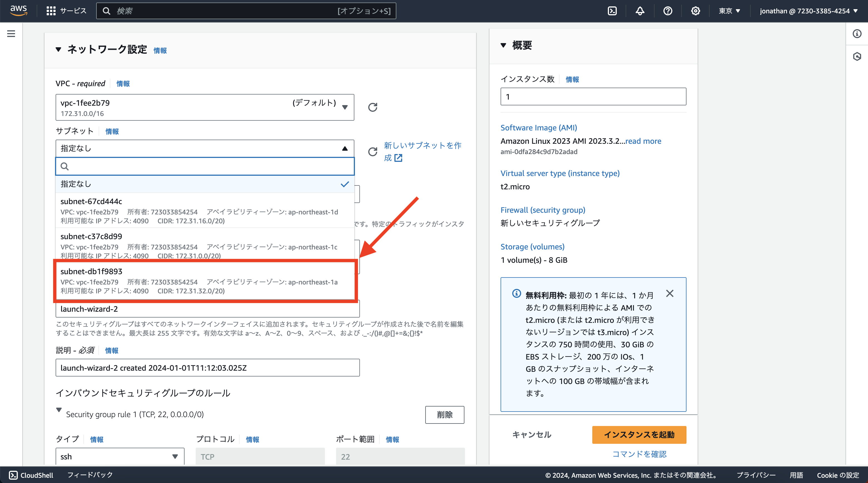Open the settings gear icon
The image size is (868, 483).
695,11
